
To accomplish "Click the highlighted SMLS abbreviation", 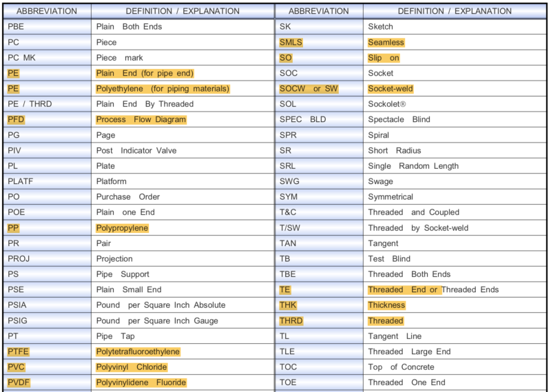I will pos(291,42).
